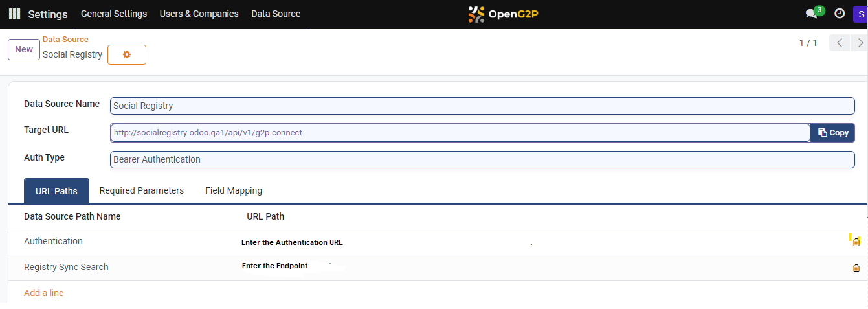Click Add a line link
Viewport: 868px width, 309px height.
[x=44, y=293]
